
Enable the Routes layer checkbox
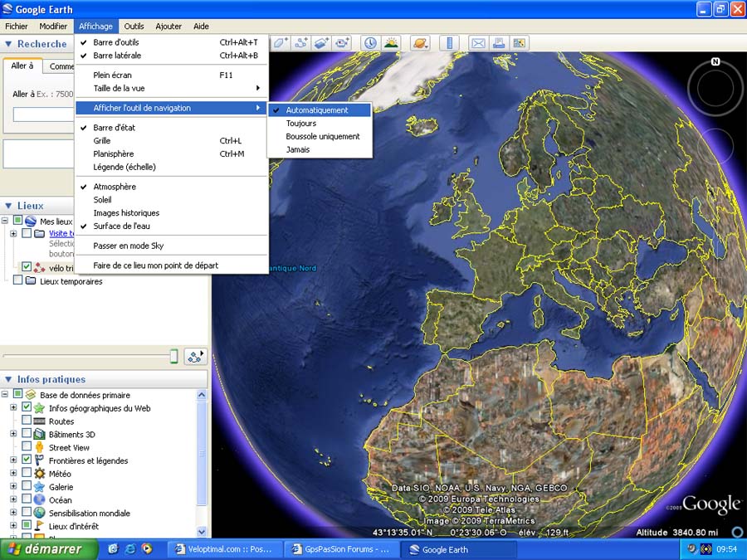click(x=27, y=421)
